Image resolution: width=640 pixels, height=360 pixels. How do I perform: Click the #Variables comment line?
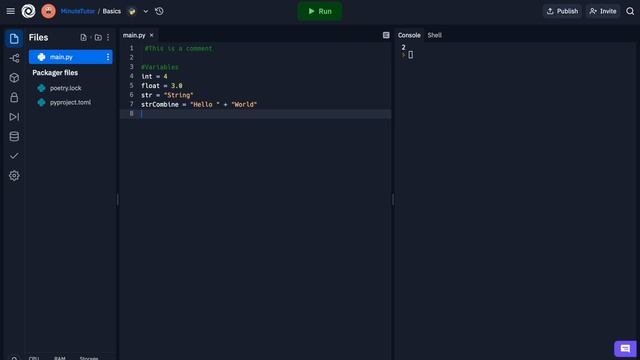[x=160, y=67]
